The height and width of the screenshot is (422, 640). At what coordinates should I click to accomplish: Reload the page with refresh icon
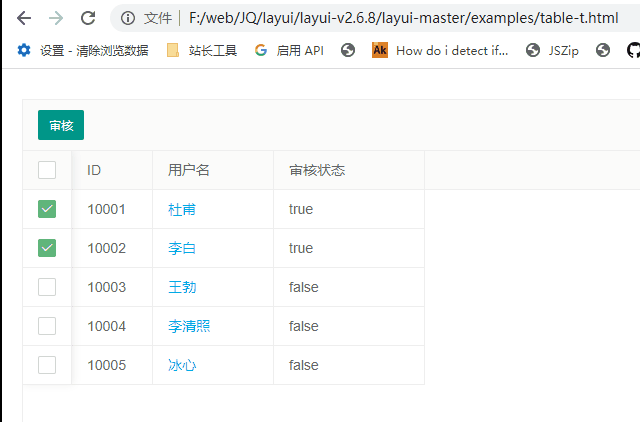click(88, 18)
